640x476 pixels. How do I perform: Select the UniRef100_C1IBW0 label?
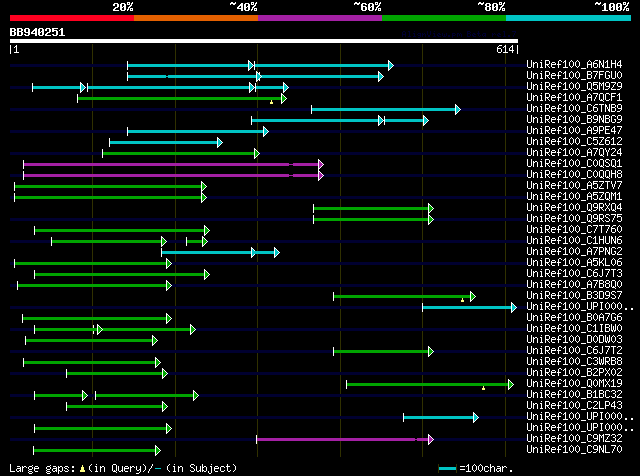(574, 329)
